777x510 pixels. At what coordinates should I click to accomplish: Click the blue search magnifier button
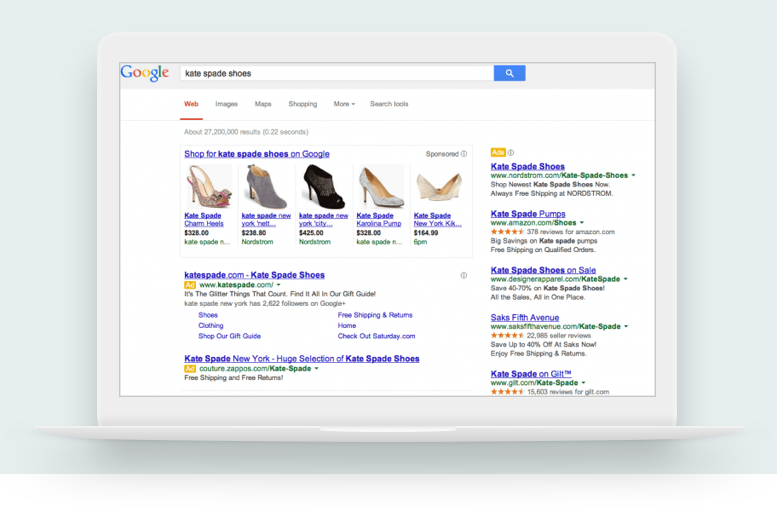[x=509, y=73]
